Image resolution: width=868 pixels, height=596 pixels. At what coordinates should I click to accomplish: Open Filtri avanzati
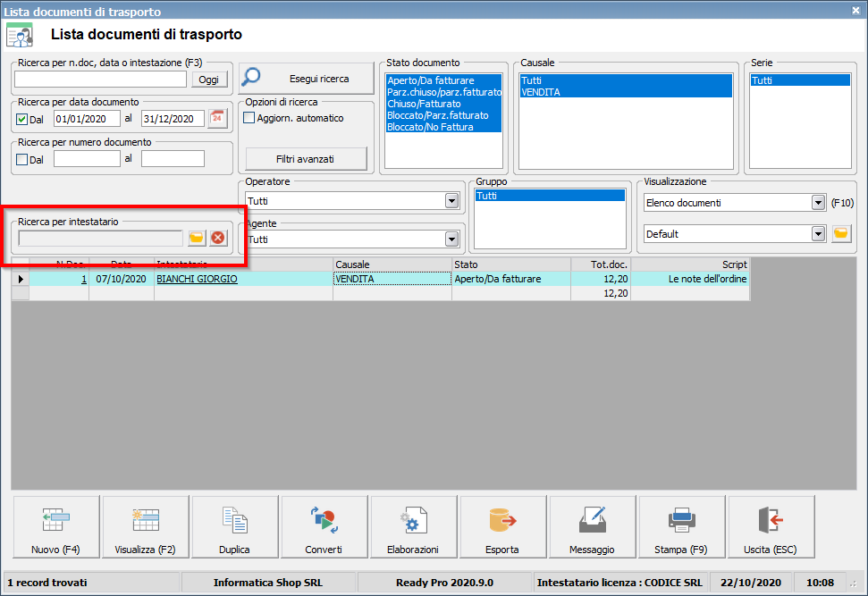[x=306, y=159]
